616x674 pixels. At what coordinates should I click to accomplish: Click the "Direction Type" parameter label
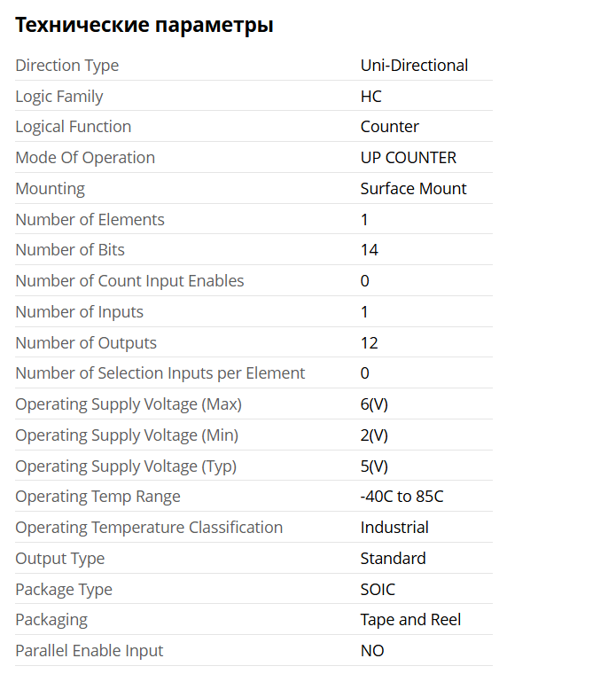66,66
